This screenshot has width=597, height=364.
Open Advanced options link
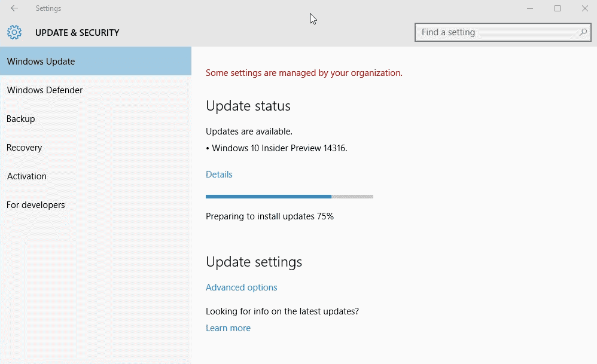pyautogui.click(x=242, y=287)
